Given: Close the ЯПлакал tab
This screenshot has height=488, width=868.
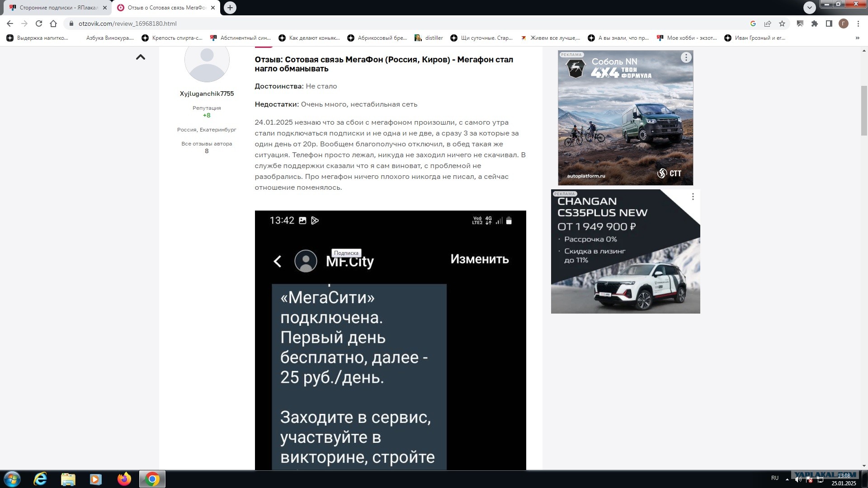Looking at the screenshot, I should click(x=105, y=8).
